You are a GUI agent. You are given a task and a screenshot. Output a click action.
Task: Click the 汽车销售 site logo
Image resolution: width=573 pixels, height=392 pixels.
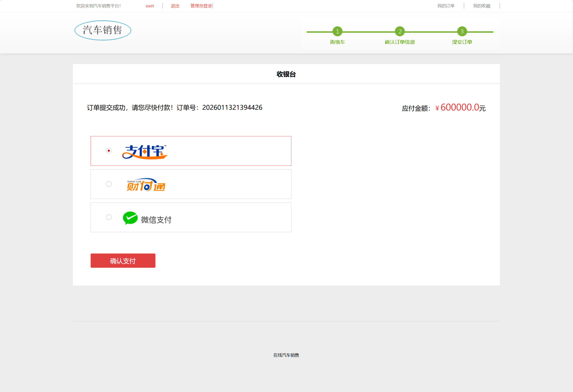pyautogui.click(x=102, y=30)
